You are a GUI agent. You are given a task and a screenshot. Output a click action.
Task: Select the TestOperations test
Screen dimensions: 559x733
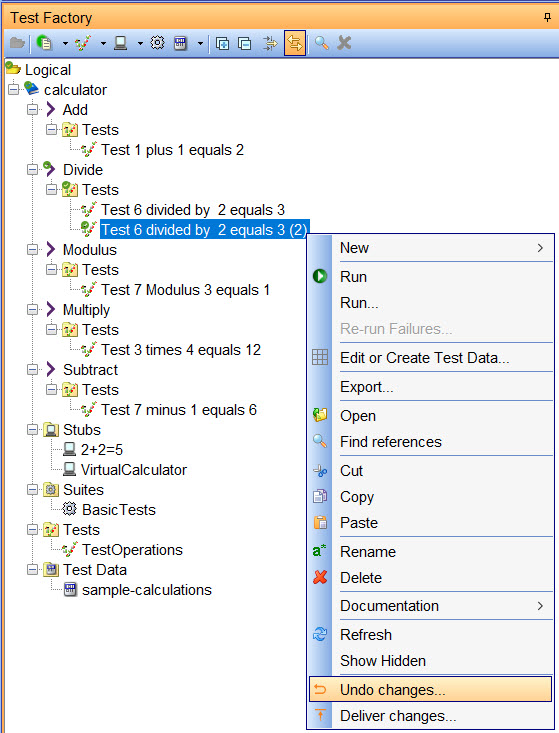132,550
